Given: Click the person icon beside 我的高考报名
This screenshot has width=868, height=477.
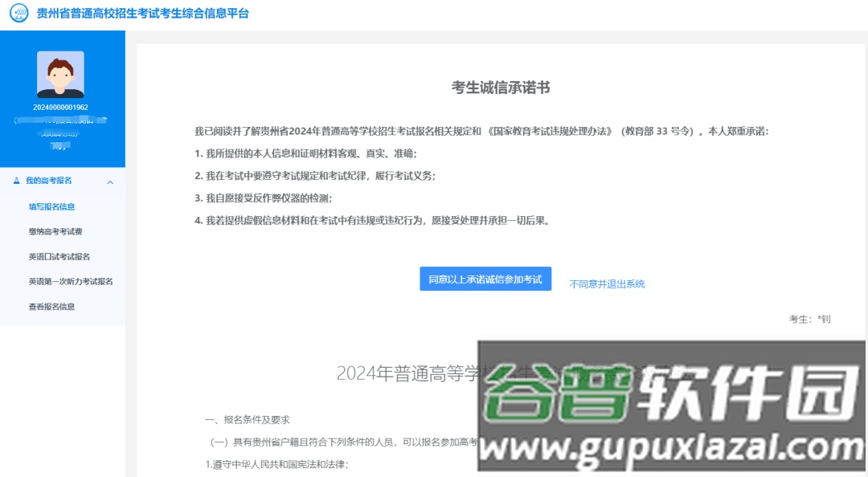Looking at the screenshot, I should (17, 181).
